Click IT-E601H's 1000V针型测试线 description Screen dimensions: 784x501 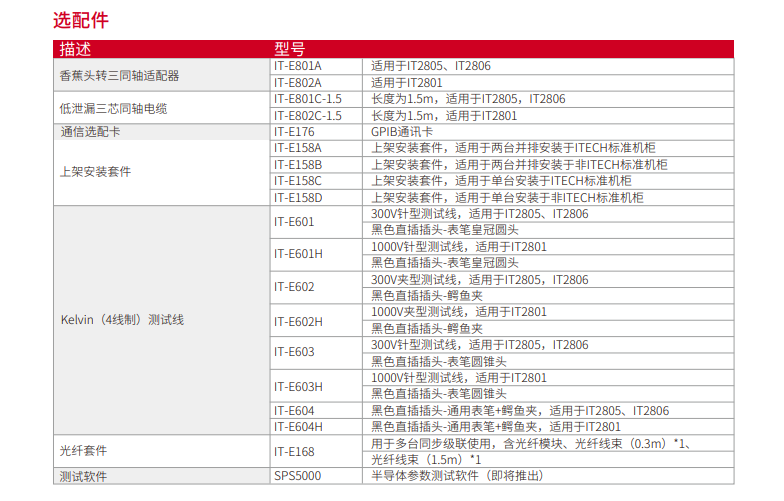click(459, 247)
